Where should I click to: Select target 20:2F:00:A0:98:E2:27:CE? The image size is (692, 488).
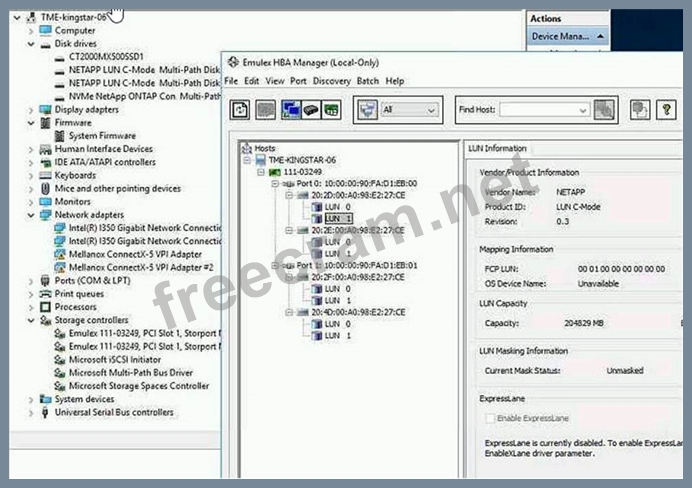tap(358, 277)
